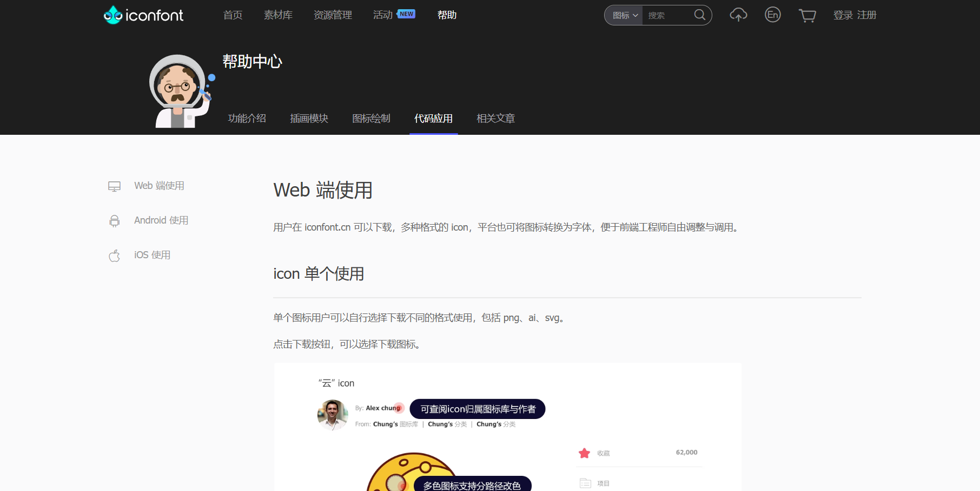980x491 pixels.
Task: Click the 注册 link
Action: 866,15
